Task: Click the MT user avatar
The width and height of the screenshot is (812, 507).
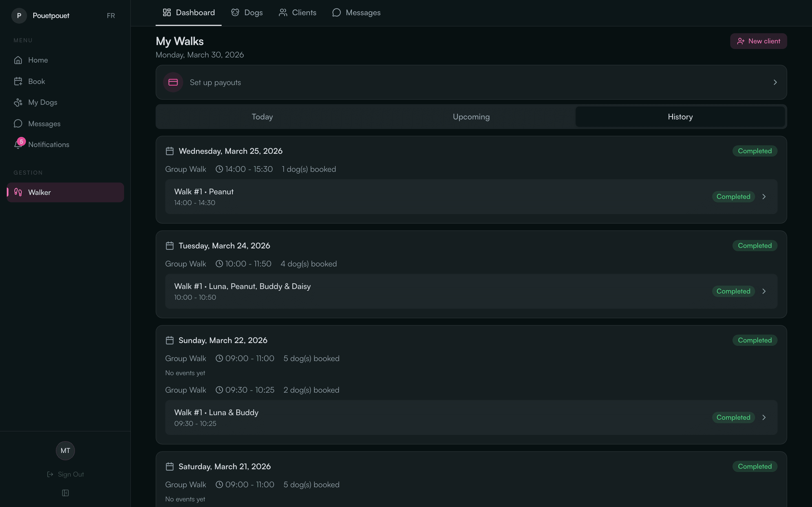Action: click(x=65, y=451)
